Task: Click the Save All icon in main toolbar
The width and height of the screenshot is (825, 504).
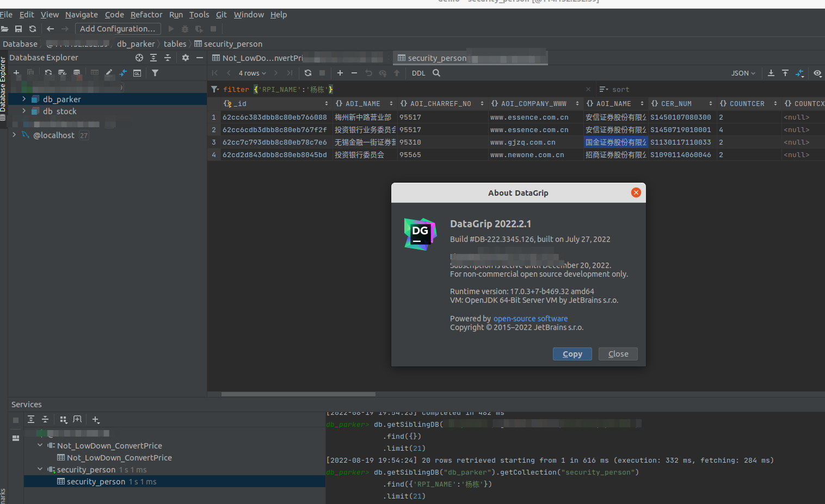Action: (19, 29)
